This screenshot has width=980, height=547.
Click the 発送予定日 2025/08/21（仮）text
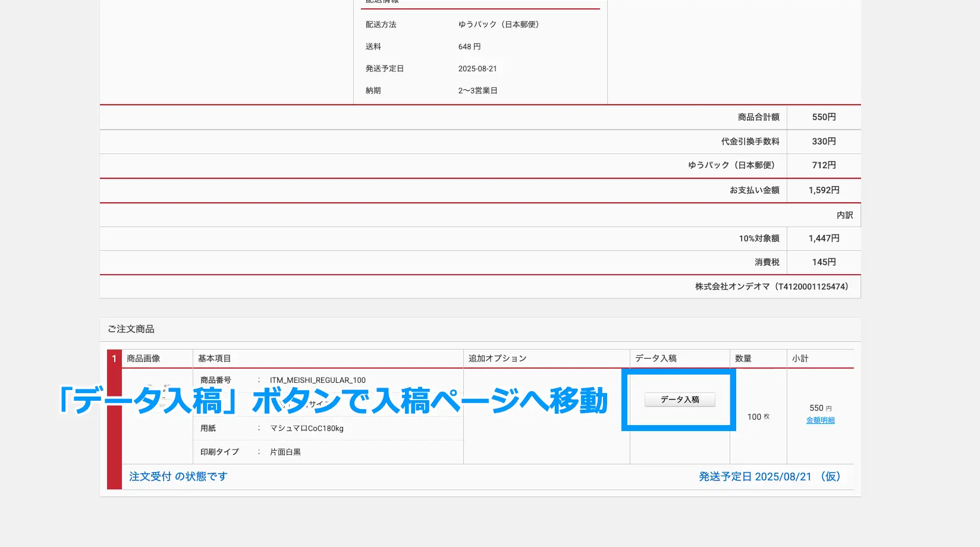tap(769, 476)
